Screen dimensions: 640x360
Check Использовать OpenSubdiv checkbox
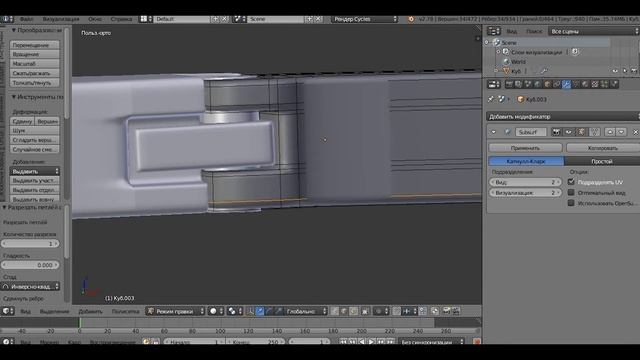tap(571, 202)
